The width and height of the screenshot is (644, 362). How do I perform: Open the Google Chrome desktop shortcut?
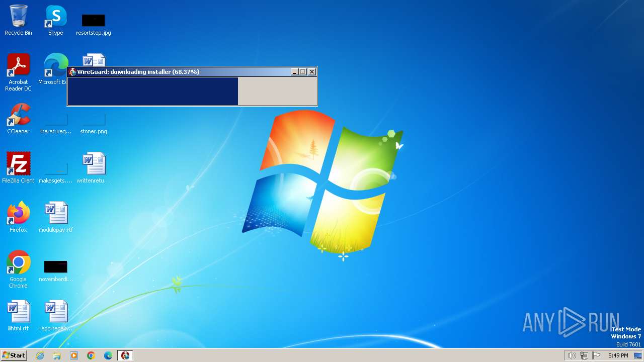(x=18, y=269)
